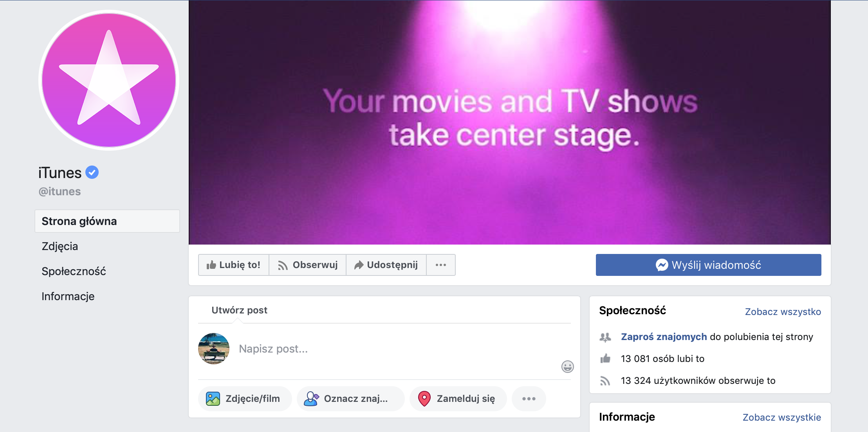Open more page actions ellipsis menu

click(441, 265)
